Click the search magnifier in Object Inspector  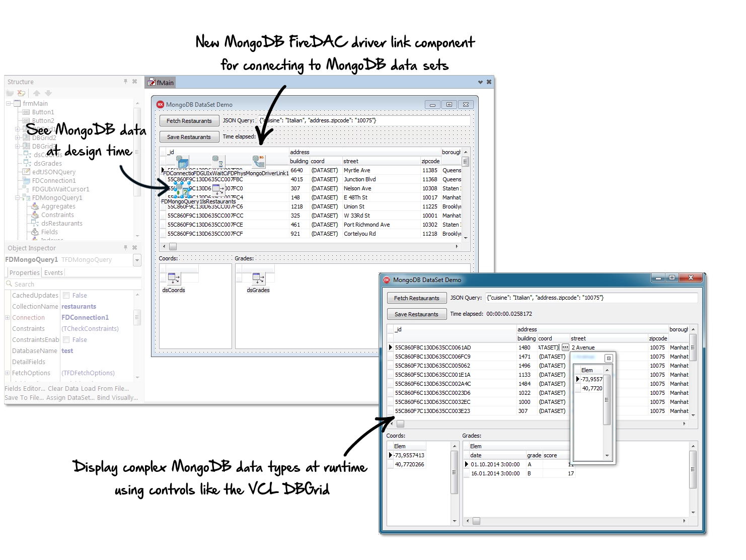(9, 284)
